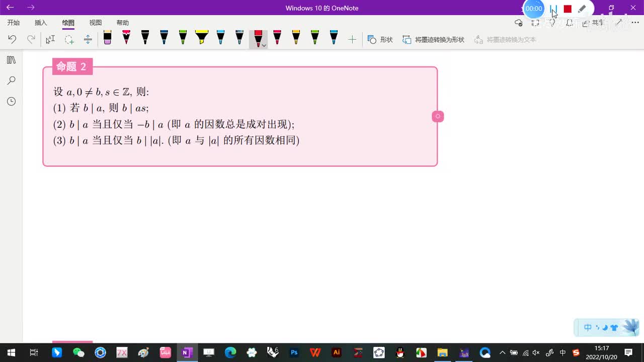Open the 开始 tab

(14, 23)
